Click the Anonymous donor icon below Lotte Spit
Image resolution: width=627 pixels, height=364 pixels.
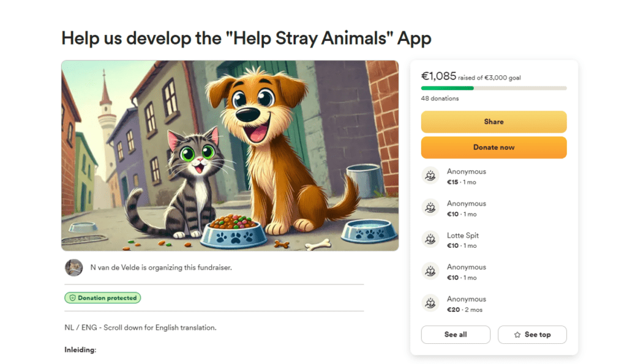click(431, 271)
